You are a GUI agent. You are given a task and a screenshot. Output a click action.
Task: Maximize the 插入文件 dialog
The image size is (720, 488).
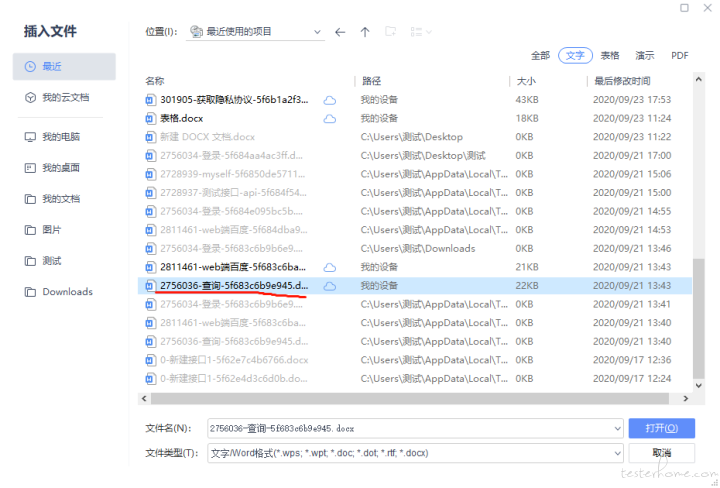pos(684,8)
